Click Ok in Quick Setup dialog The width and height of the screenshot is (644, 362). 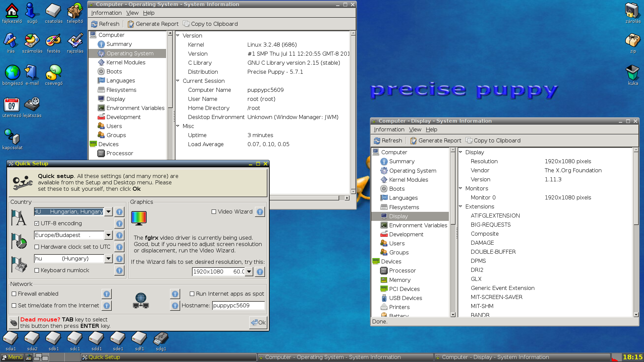(258, 322)
